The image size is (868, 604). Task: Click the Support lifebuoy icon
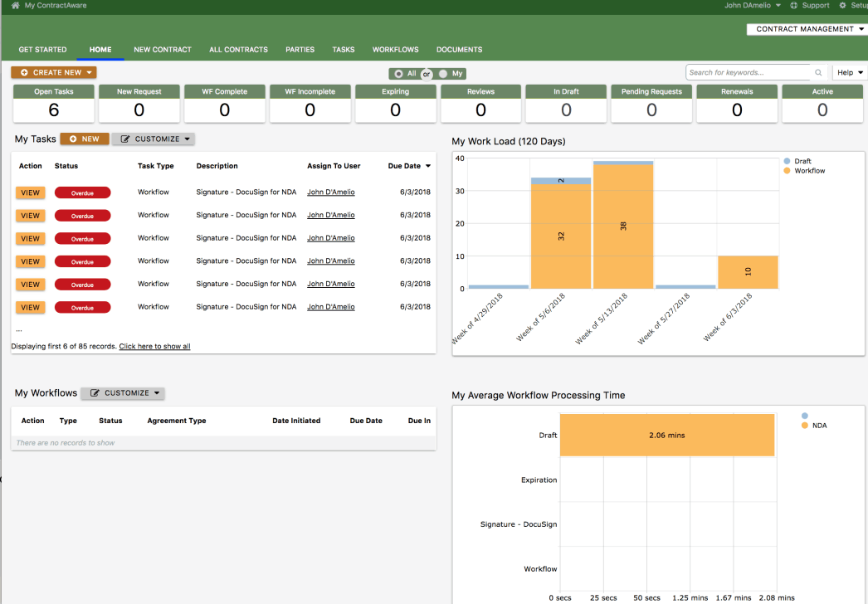[793, 6]
